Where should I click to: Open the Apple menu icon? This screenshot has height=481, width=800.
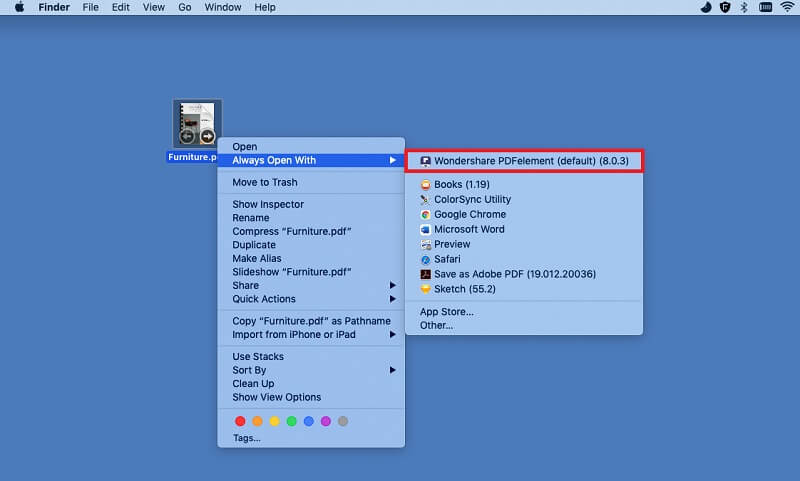click(x=19, y=7)
